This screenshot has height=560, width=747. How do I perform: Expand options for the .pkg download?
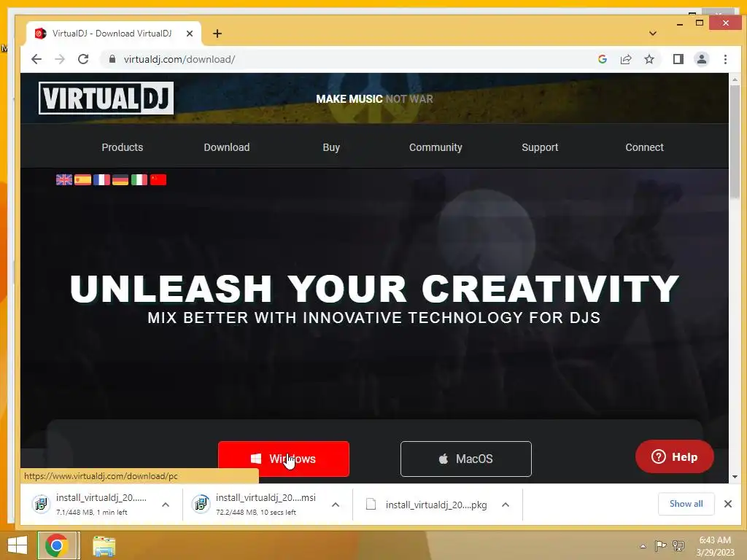pyautogui.click(x=506, y=505)
